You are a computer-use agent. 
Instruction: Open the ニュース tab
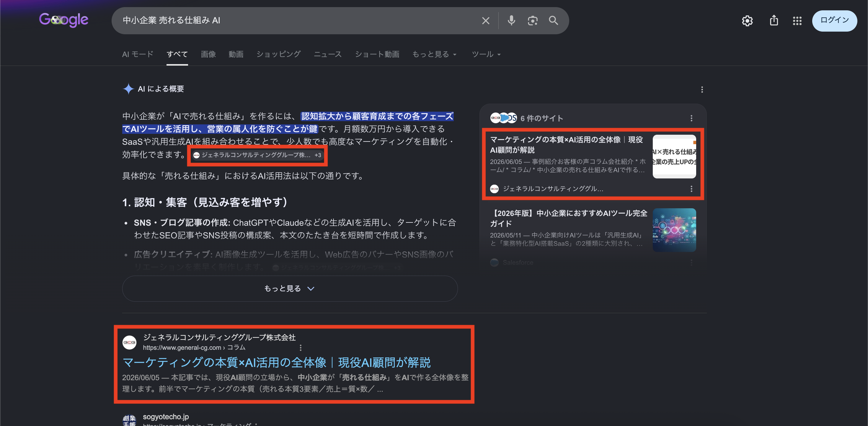pyautogui.click(x=327, y=54)
